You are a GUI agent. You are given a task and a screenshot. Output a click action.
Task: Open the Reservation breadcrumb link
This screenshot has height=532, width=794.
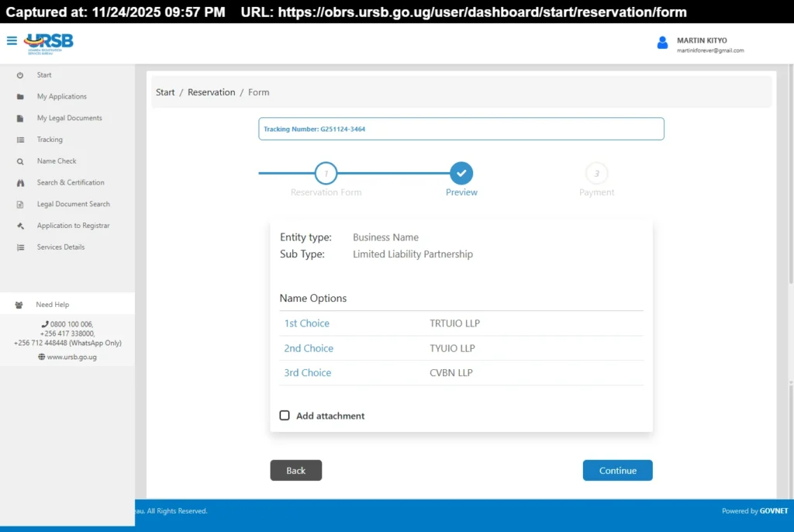(x=211, y=92)
